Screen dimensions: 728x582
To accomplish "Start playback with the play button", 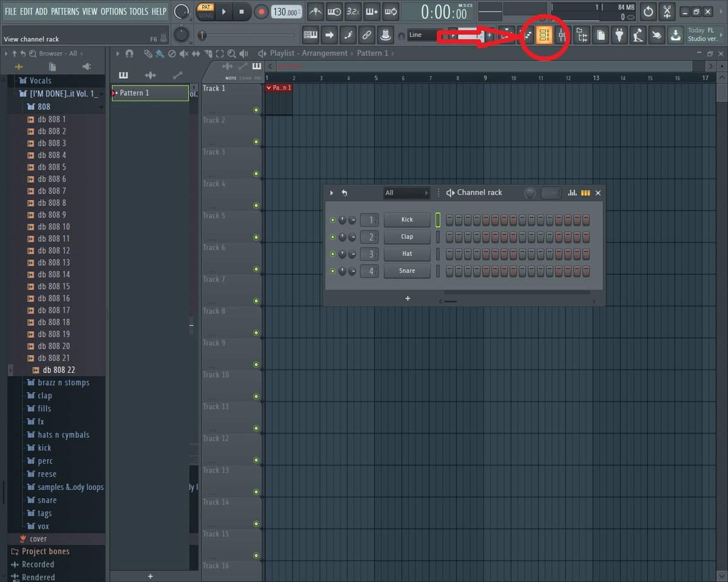I will tap(224, 12).
